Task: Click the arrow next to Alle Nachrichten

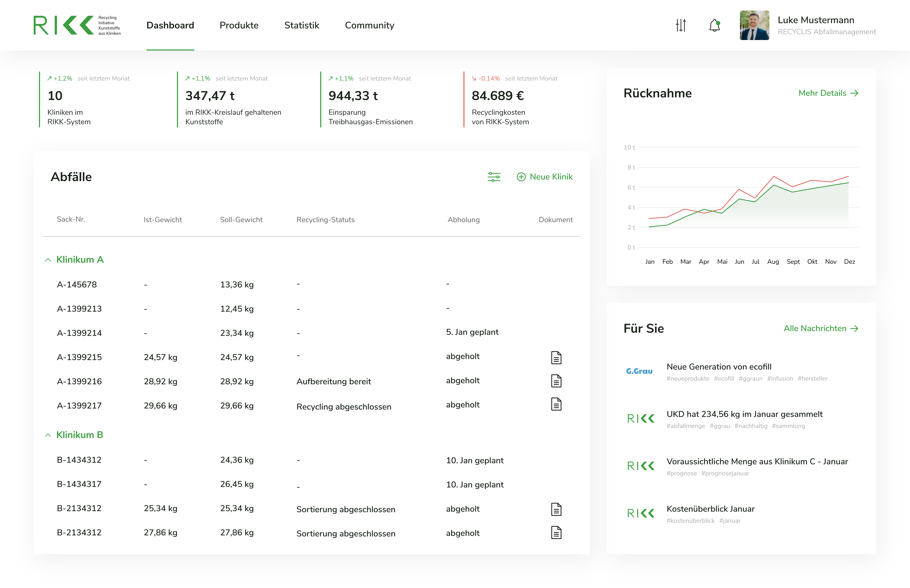Action: click(x=854, y=328)
